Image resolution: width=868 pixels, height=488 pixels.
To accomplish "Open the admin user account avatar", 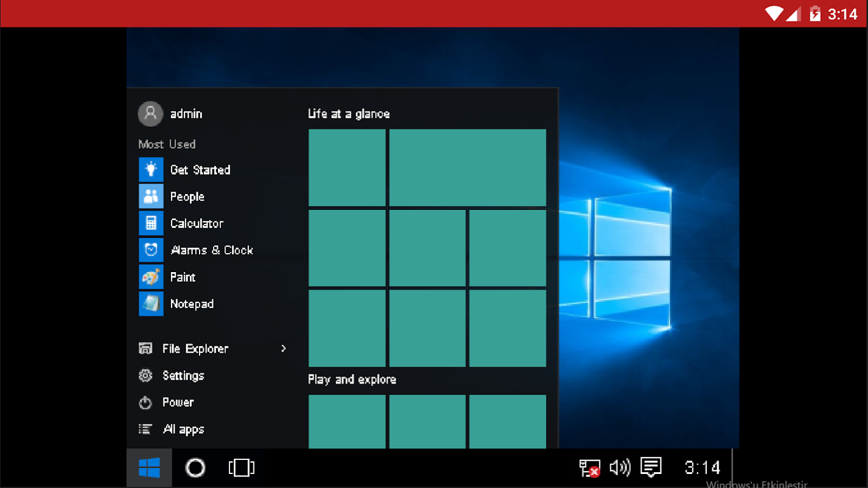I will coord(150,114).
